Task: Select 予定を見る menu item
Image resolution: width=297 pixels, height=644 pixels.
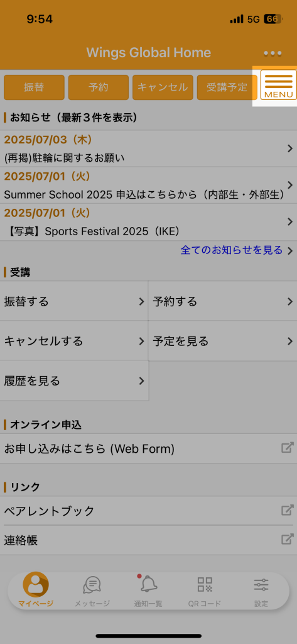Action: tap(223, 341)
